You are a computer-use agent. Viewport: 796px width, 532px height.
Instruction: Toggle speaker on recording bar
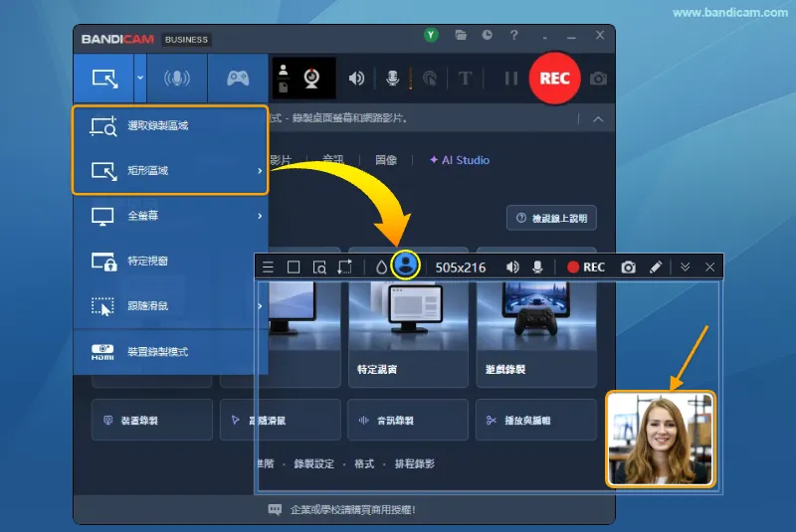[x=512, y=267]
